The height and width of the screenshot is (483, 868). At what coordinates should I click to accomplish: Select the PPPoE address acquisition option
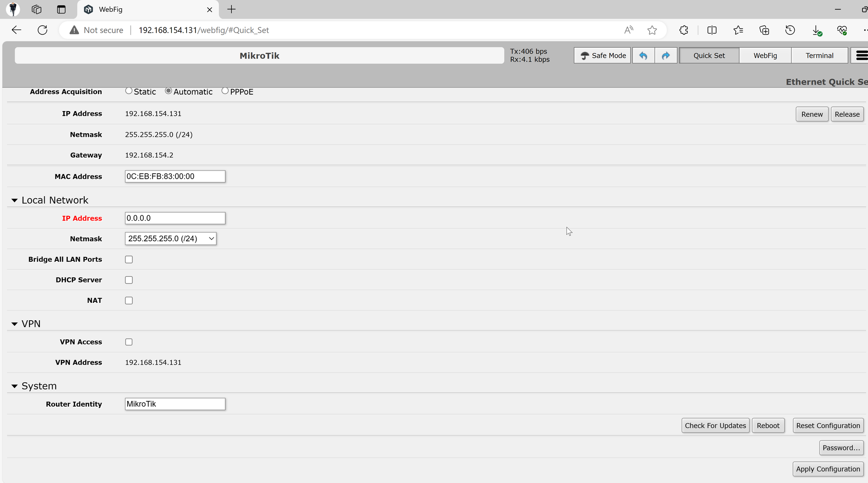pyautogui.click(x=225, y=91)
